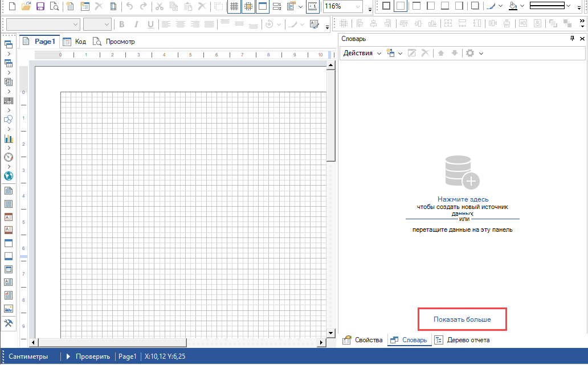
Task: Open the Свойства panel tab
Action: coord(362,340)
